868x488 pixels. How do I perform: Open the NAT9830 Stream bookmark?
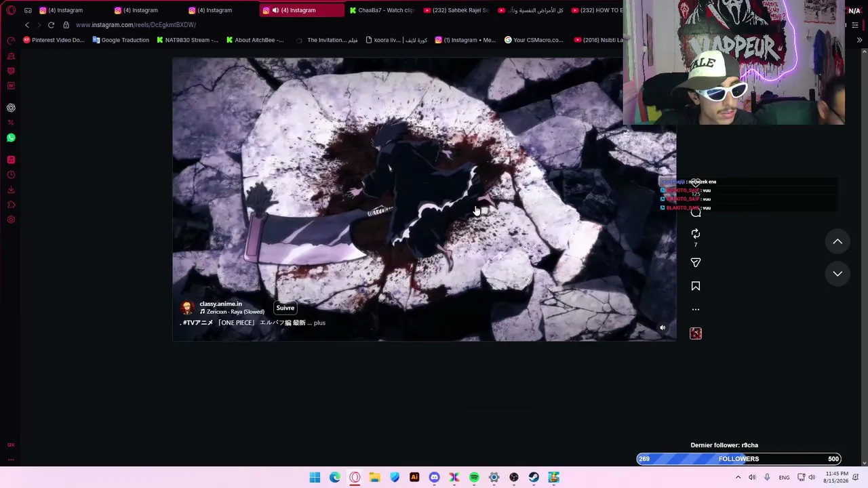point(187,40)
